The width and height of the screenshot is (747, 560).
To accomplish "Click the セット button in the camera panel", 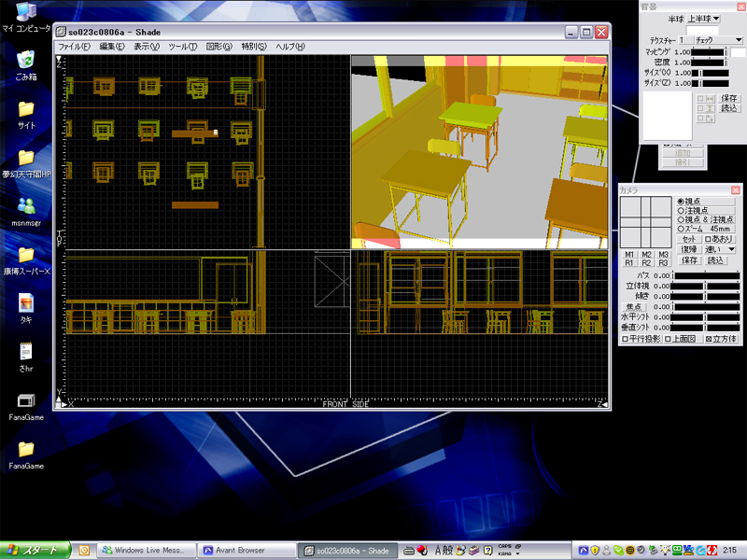I will [689, 239].
